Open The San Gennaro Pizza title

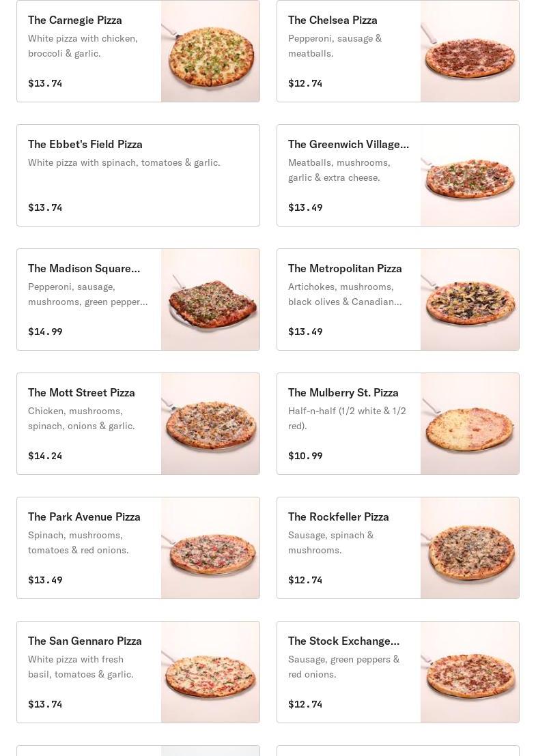(85, 641)
